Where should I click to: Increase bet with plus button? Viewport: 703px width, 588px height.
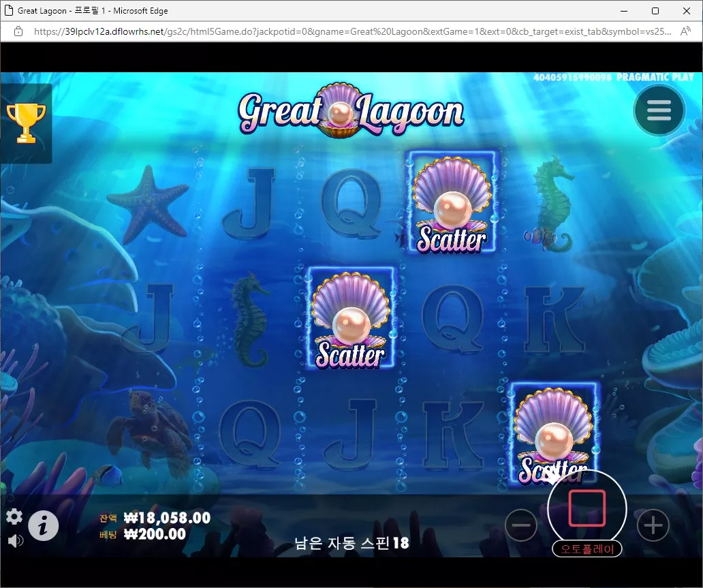click(x=653, y=525)
